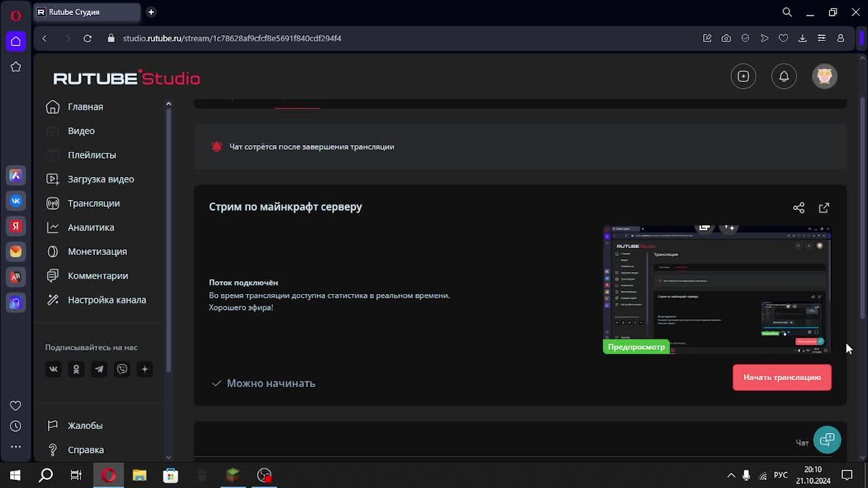The height and width of the screenshot is (488, 868).
Task: Open easy setup icon in toolbar
Action: pos(821,39)
